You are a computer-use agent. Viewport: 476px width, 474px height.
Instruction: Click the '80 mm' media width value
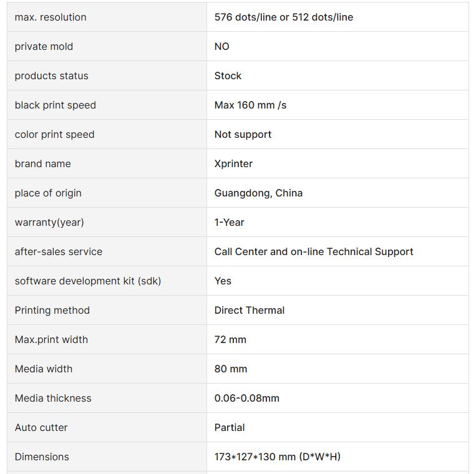[230, 369]
